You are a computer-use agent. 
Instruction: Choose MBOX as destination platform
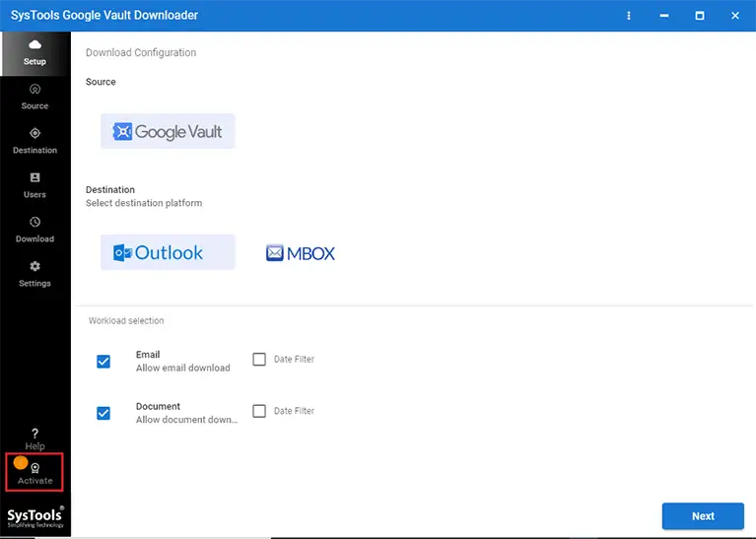[300, 252]
